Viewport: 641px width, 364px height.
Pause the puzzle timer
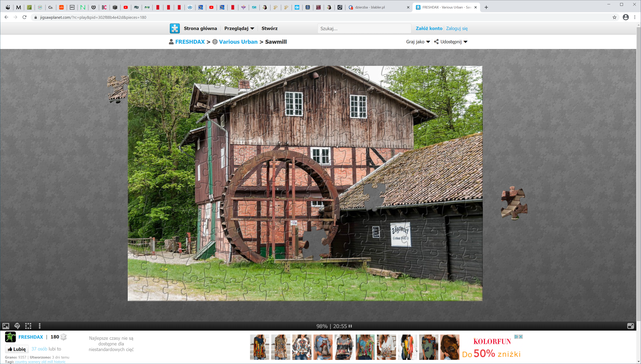[x=350, y=326]
